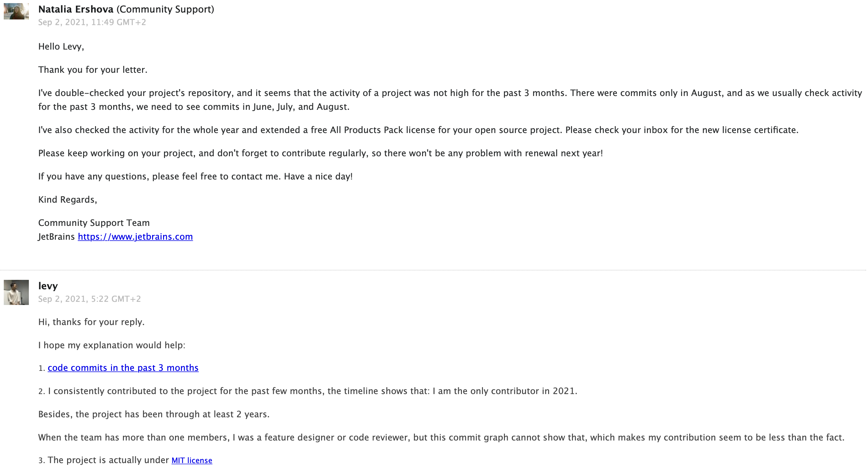Click the 11:49 GMT+2 message timestamp

92,22
